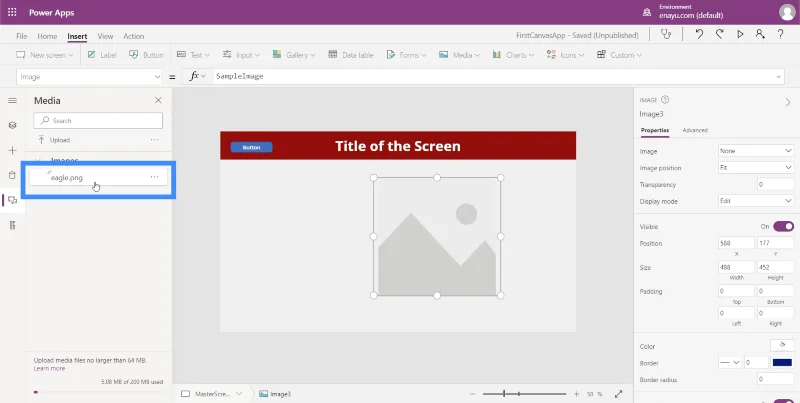The image size is (800, 403).
Task: Zoom out with the minus icon
Action: [x=472, y=394]
